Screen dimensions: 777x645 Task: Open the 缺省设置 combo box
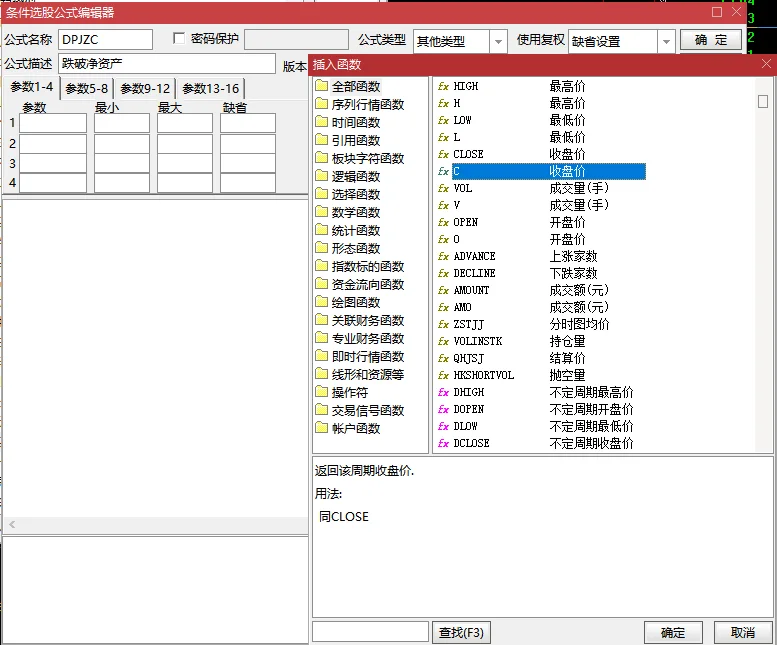click(x=621, y=42)
